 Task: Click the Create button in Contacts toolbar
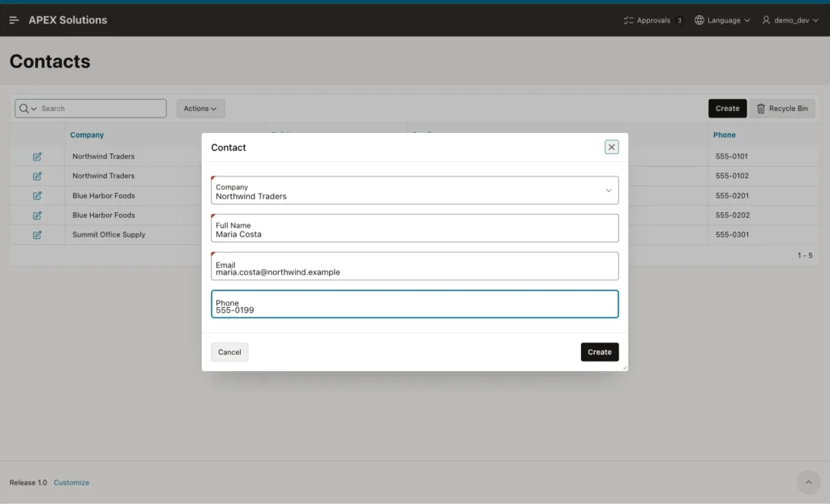pos(727,109)
